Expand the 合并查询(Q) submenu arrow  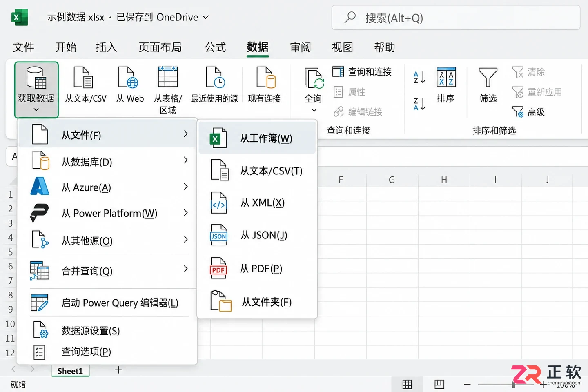coord(186,269)
